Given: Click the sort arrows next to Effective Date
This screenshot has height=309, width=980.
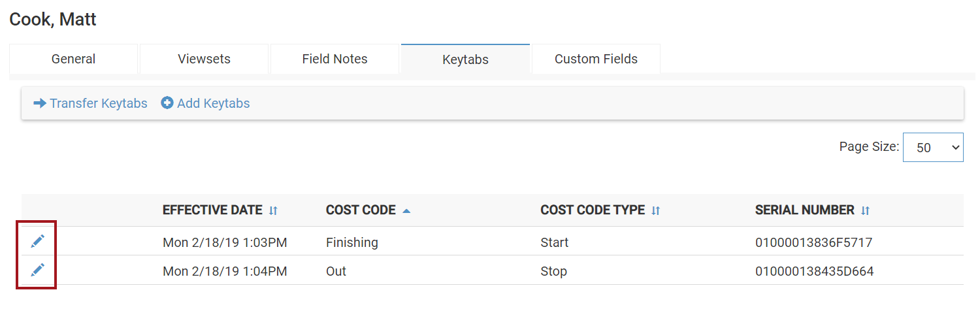Looking at the screenshot, I should [x=274, y=210].
